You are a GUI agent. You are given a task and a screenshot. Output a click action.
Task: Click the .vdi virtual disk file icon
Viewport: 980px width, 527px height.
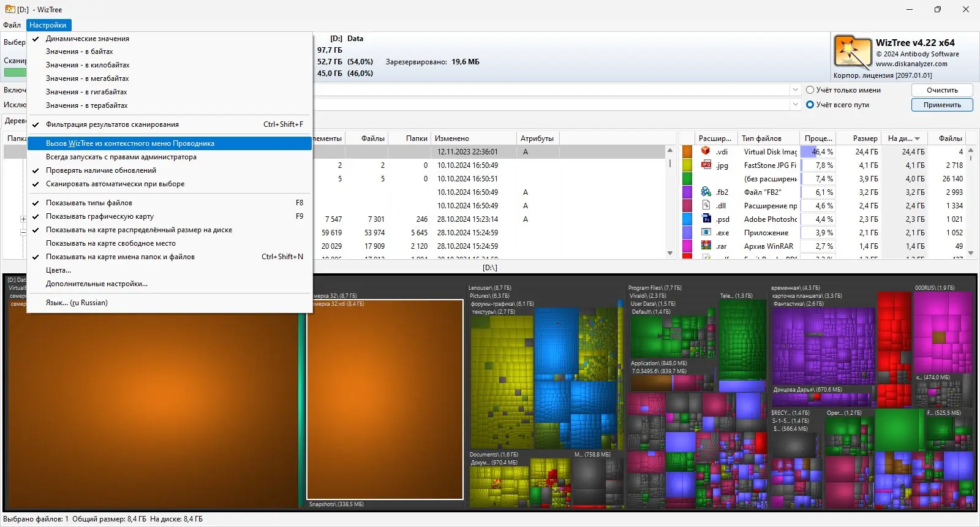pos(706,151)
